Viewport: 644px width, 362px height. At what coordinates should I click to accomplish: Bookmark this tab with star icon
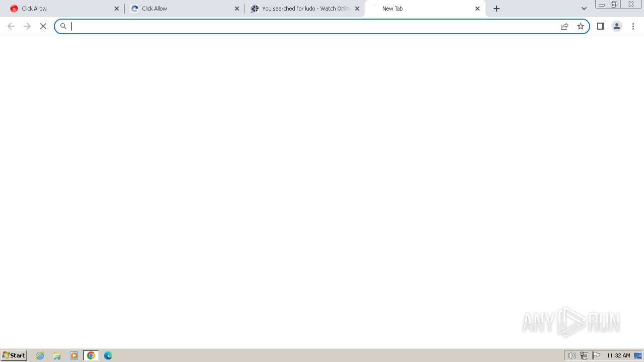point(581,26)
